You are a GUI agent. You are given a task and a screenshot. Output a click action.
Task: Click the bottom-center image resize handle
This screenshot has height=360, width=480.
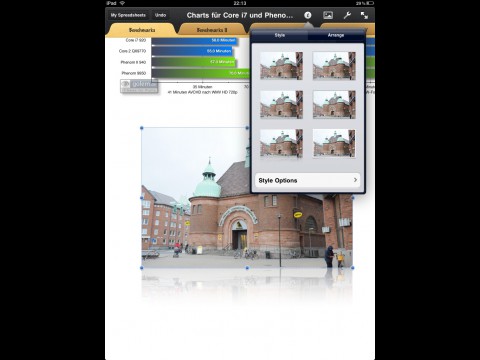(247, 268)
